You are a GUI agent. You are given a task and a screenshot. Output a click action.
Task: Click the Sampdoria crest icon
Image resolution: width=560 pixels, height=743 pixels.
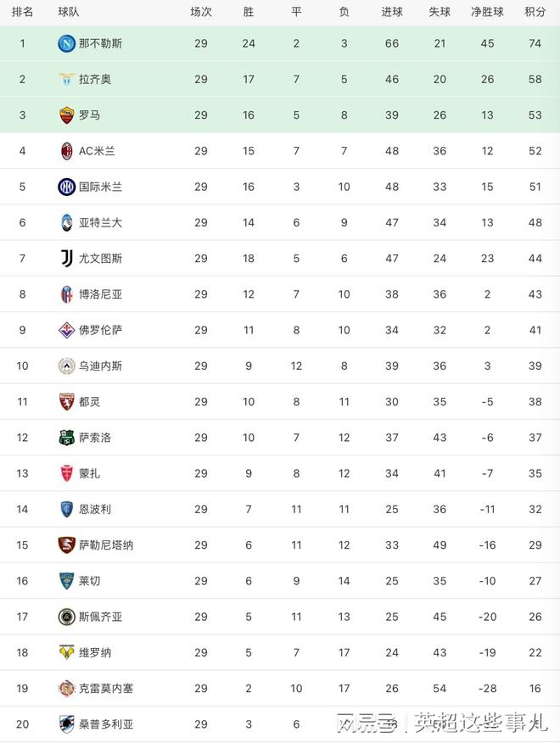coord(66,723)
